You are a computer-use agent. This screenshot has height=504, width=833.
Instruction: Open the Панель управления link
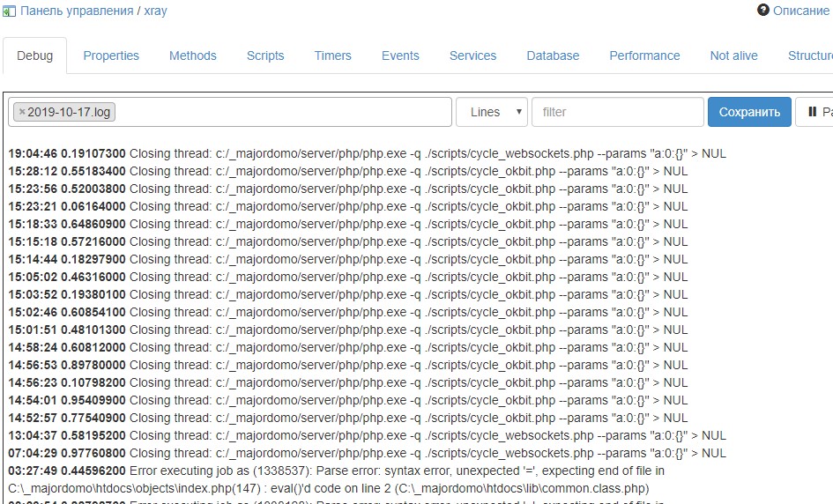tap(76, 11)
